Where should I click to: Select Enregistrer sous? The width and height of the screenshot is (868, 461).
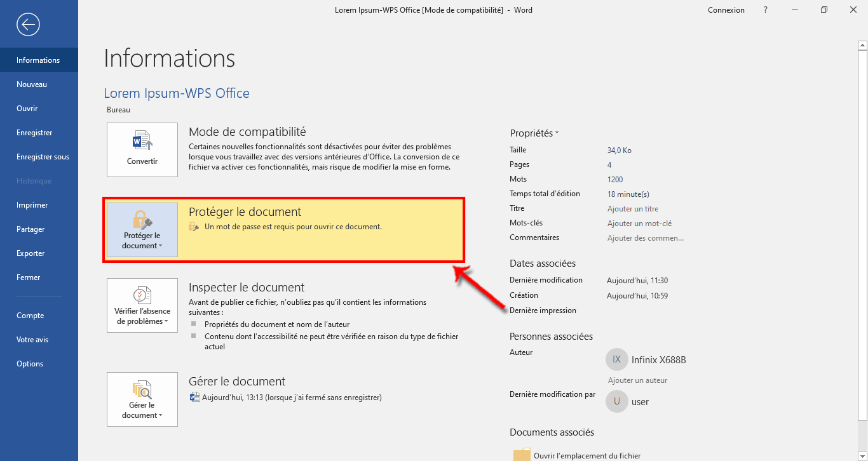(x=39, y=157)
